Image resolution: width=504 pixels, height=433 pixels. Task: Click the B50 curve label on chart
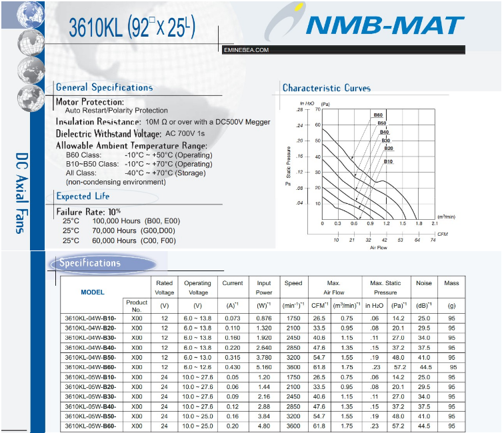382,123
